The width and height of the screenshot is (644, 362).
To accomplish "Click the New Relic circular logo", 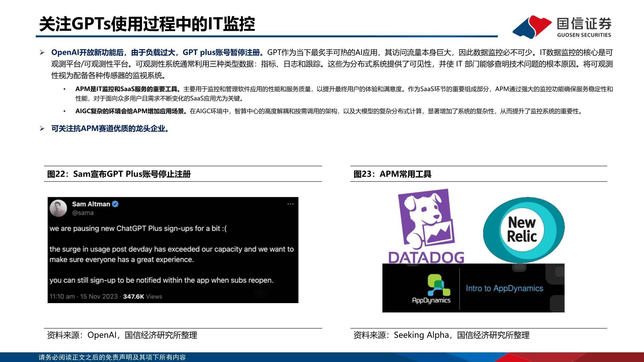I will (x=524, y=229).
